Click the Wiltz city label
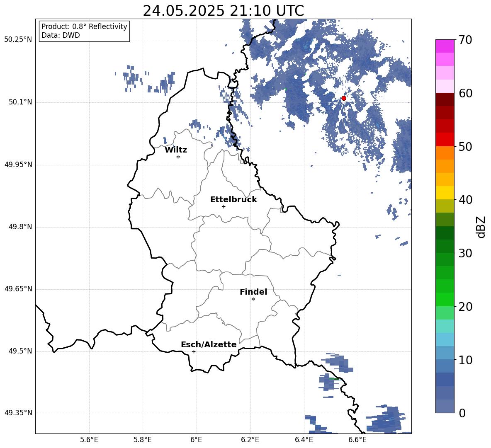The height and width of the screenshot is (448, 491). (x=176, y=150)
